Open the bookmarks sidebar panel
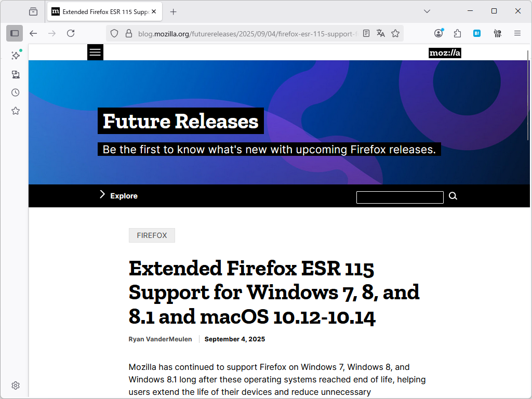The image size is (532, 399). (16, 111)
